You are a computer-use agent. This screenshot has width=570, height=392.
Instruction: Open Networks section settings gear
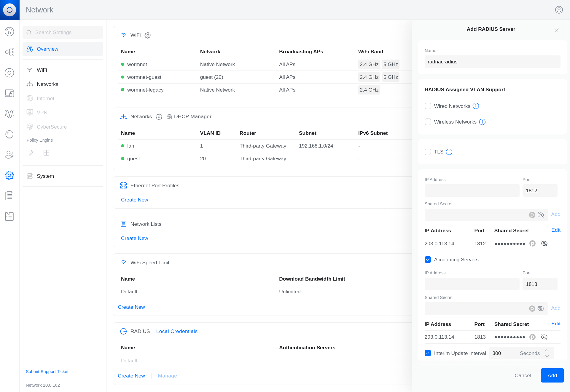159,117
